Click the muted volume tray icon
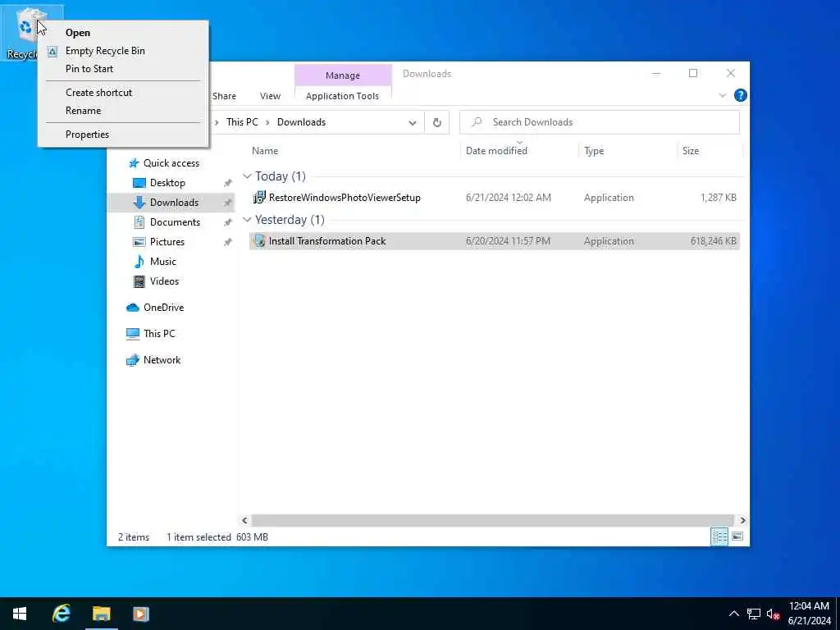The width and height of the screenshot is (840, 630). pos(773,614)
